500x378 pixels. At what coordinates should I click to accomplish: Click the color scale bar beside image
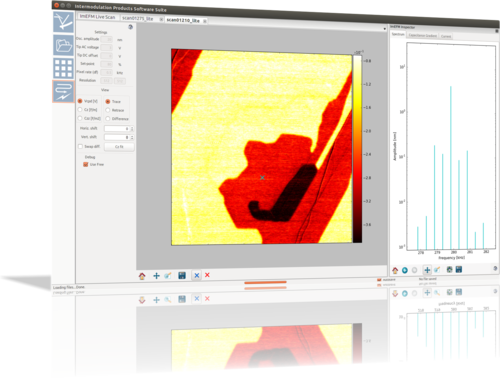tap(357, 149)
